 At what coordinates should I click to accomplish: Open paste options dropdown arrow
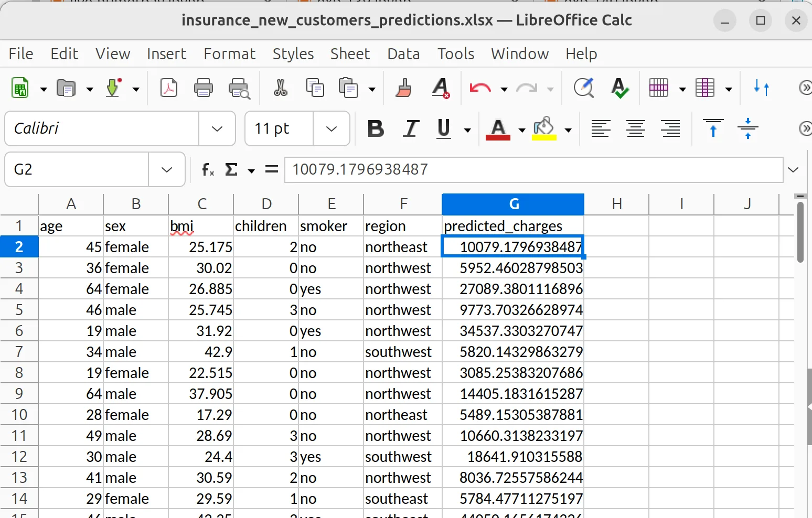point(372,89)
